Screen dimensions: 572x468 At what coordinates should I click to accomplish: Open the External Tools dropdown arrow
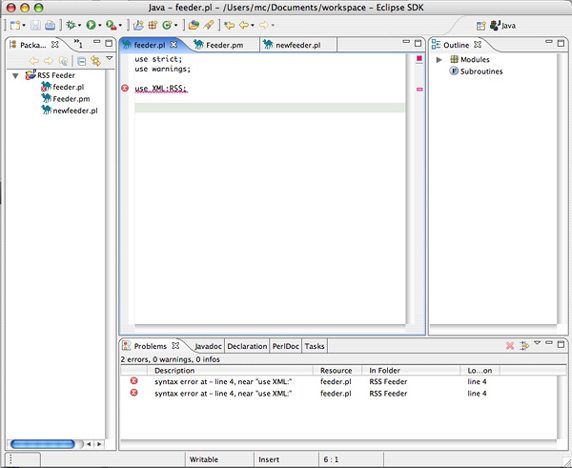point(120,26)
